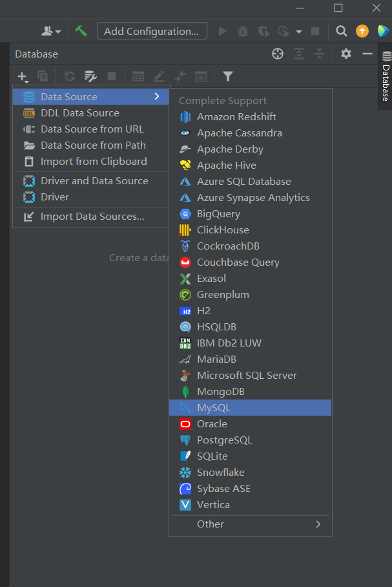Click the Duplicate data source icon

click(x=43, y=76)
